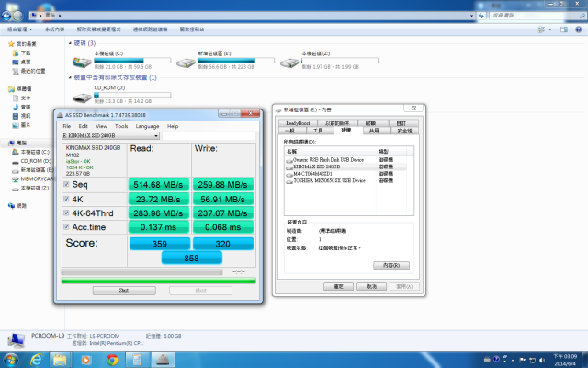Open the AS SSD Edit menu
This screenshot has width=588, height=368.
point(83,126)
